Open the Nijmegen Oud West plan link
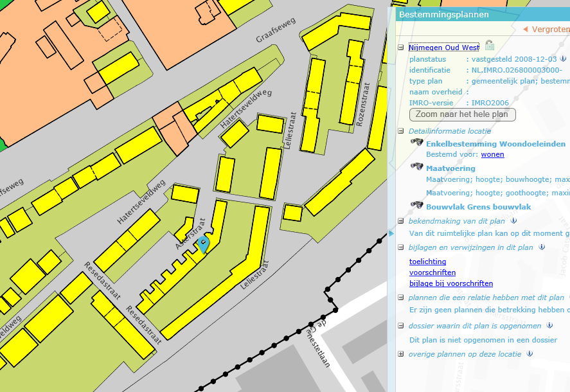Viewport: 570px width, 392px height. pyautogui.click(x=444, y=48)
